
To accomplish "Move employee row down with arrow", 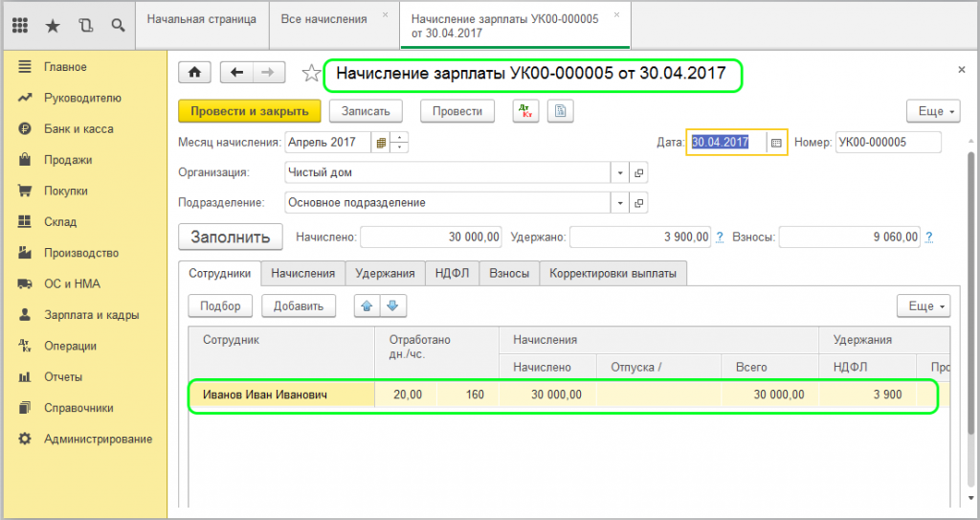I will (x=394, y=305).
